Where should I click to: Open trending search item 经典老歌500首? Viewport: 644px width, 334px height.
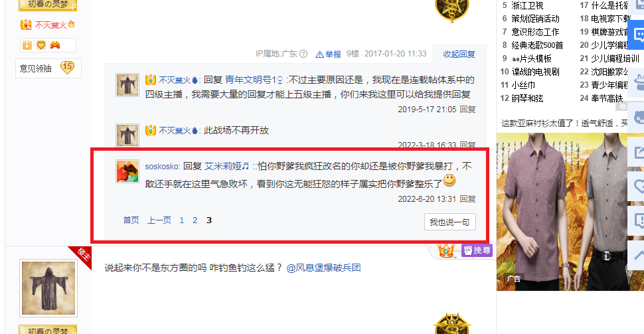coord(537,45)
